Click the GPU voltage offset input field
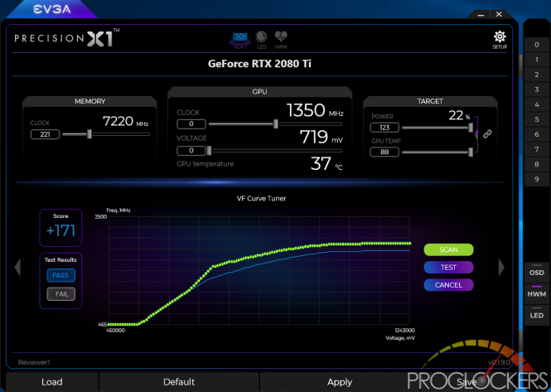The image size is (551, 392). click(191, 151)
